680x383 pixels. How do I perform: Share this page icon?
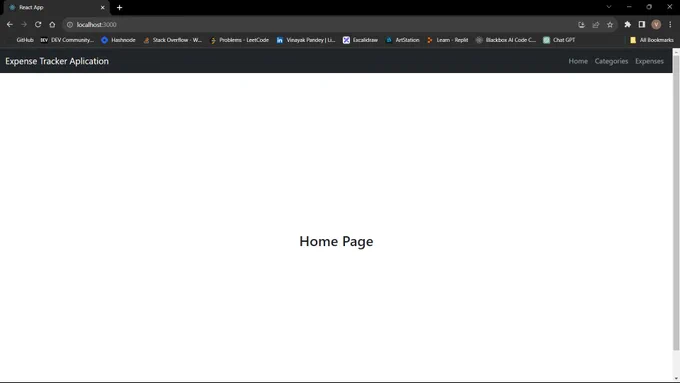point(595,25)
